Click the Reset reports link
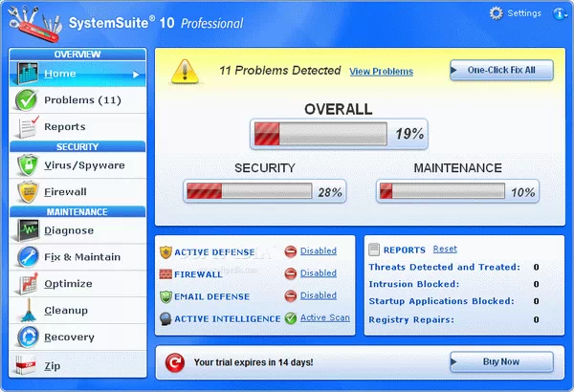This screenshot has height=392, width=574. click(445, 249)
